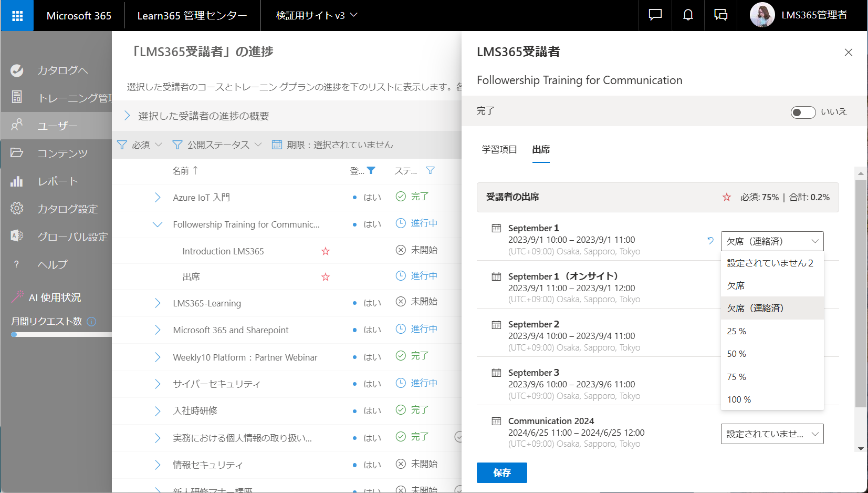
Task: Click filter icon on ステ... column
Action: click(x=430, y=170)
